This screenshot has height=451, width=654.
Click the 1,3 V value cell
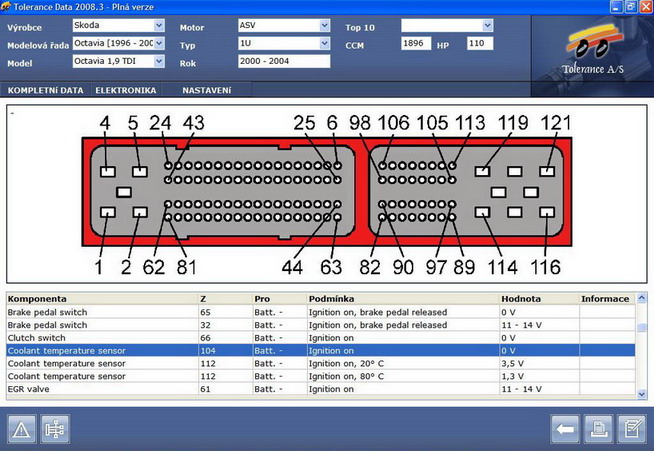pyautogui.click(x=539, y=376)
